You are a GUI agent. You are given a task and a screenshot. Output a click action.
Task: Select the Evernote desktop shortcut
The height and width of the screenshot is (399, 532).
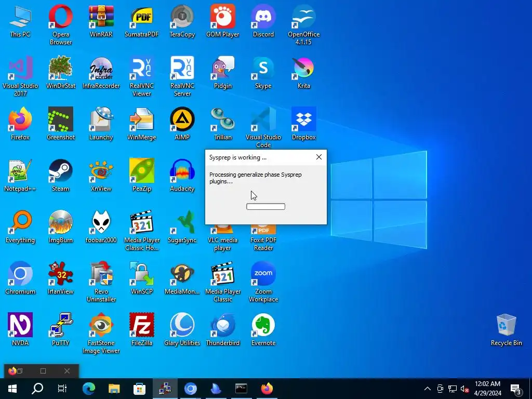tap(263, 330)
